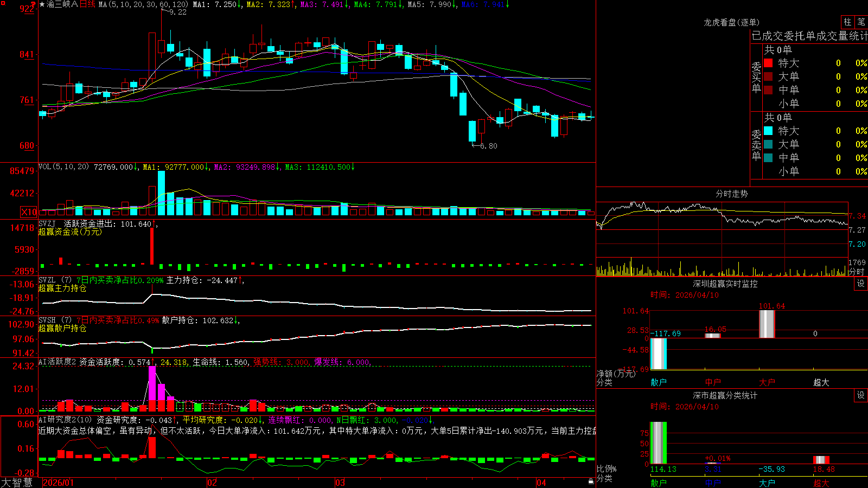The width and height of the screenshot is (868, 488).
Task: Click the 已成交委托单成交量统计 header
Action: coord(809,36)
